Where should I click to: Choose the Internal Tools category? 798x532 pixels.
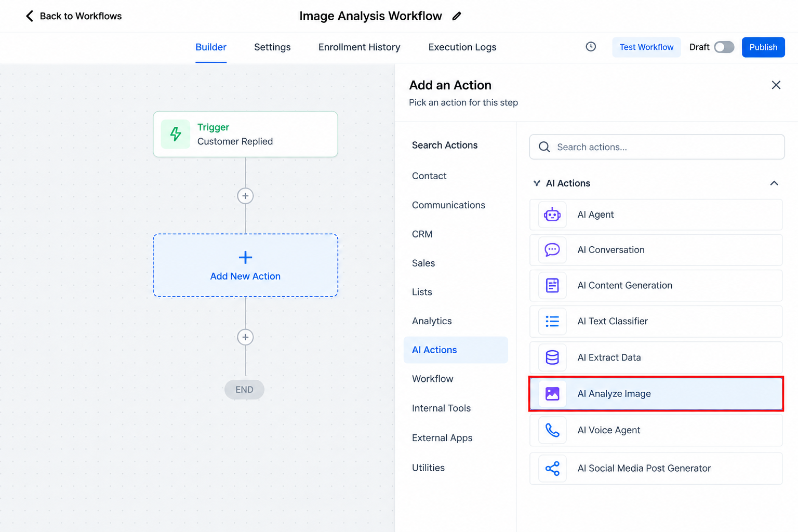pyautogui.click(x=441, y=408)
